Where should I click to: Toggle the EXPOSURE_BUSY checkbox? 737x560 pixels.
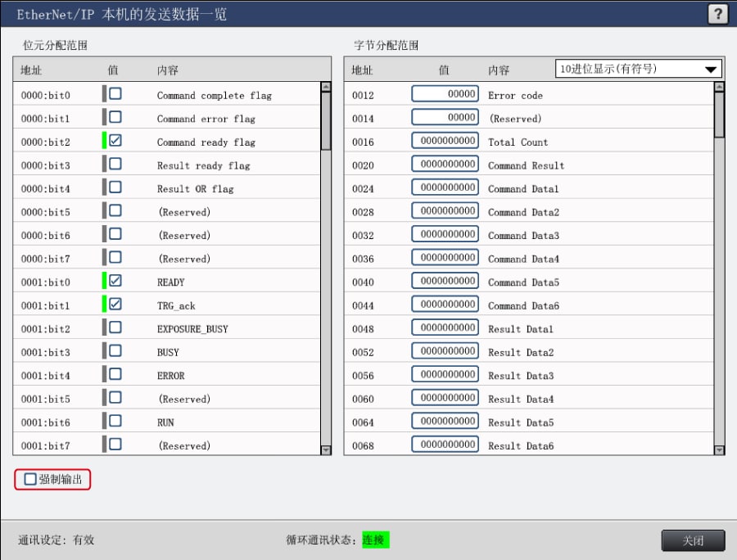point(115,327)
